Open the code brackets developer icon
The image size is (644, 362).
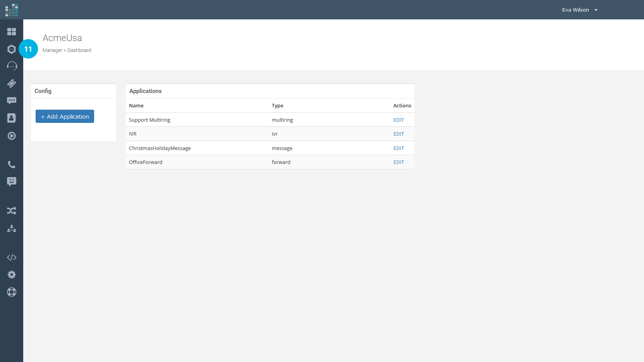click(x=12, y=257)
